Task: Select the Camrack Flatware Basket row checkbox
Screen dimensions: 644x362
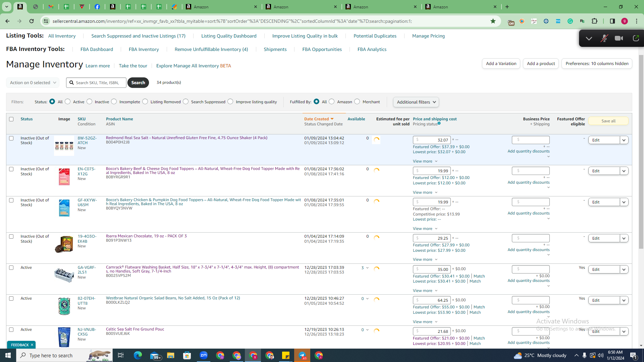Action: [11, 267]
